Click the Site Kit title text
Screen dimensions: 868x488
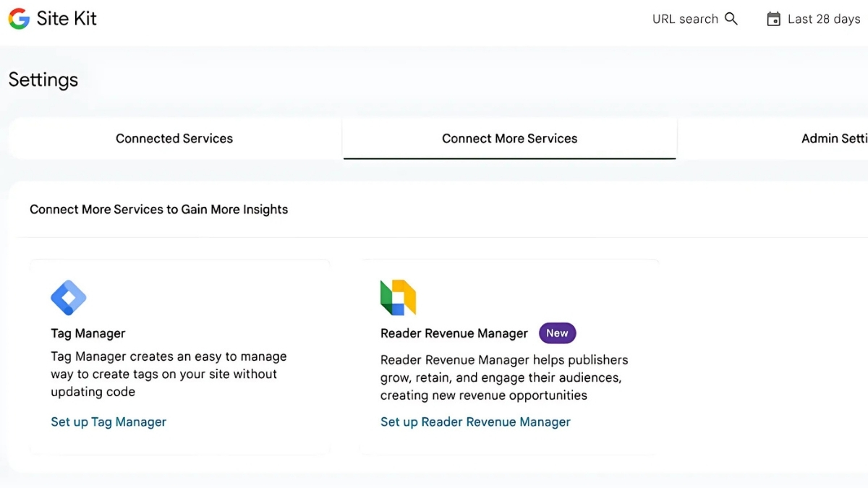coord(67,19)
